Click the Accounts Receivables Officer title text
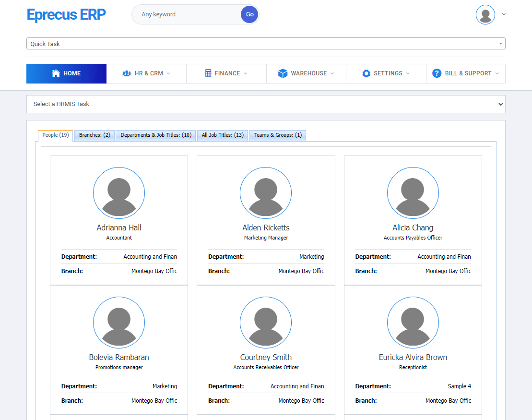 click(x=266, y=367)
